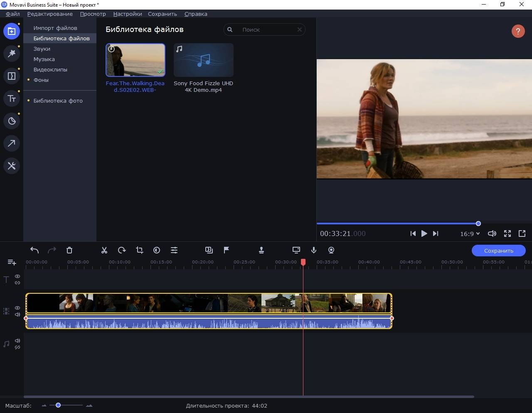Click the undo arrow in timeline toolbar
The height and width of the screenshot is (413, 532).
pos(34,250)
